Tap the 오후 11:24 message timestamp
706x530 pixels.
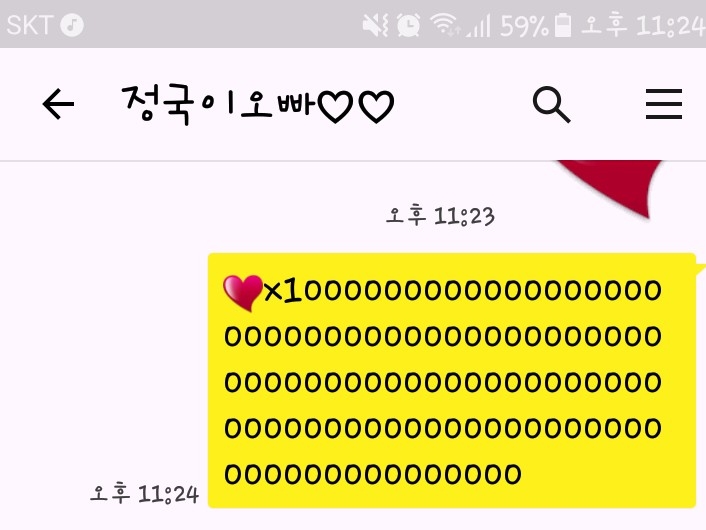tap(145, 494)
